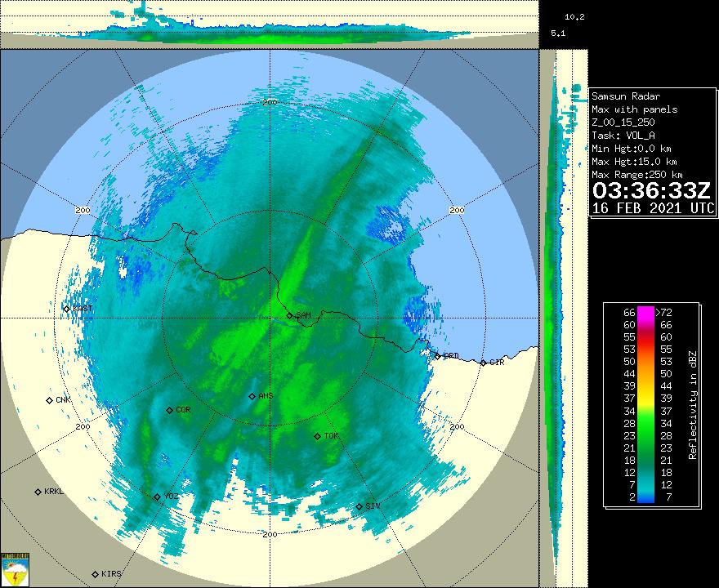Click the "Reflectivity in dBZ" legend title
The height and width of the screenshot is (588, 719).
(692, 405)
